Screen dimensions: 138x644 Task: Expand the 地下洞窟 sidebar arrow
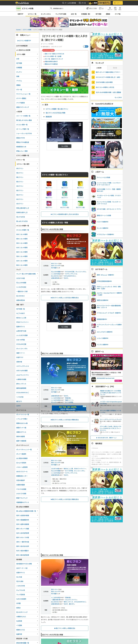[38, 63]
